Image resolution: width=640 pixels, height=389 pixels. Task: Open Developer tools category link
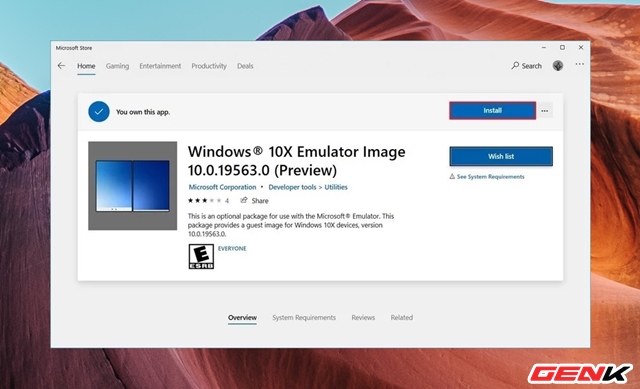click(x=292, y=187)
